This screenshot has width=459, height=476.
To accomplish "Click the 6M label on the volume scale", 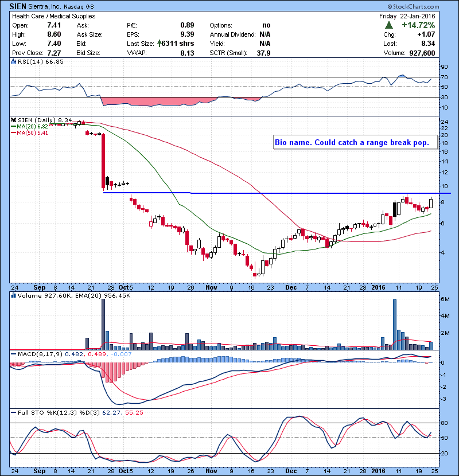I will pyautogui.click(x=445, y=299).
